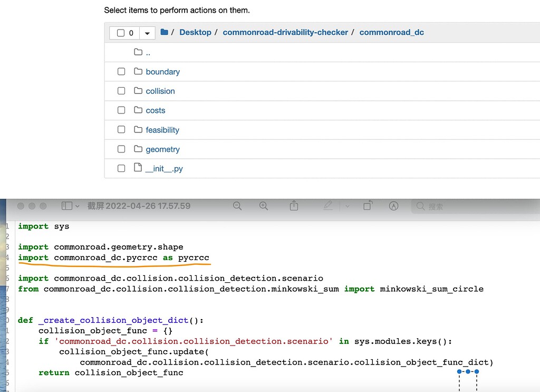Viewport: 540px width, 392px height.
Task: Open the selection dropdown next to item counter
Action: pyautogui.click(x=147, y=32)
